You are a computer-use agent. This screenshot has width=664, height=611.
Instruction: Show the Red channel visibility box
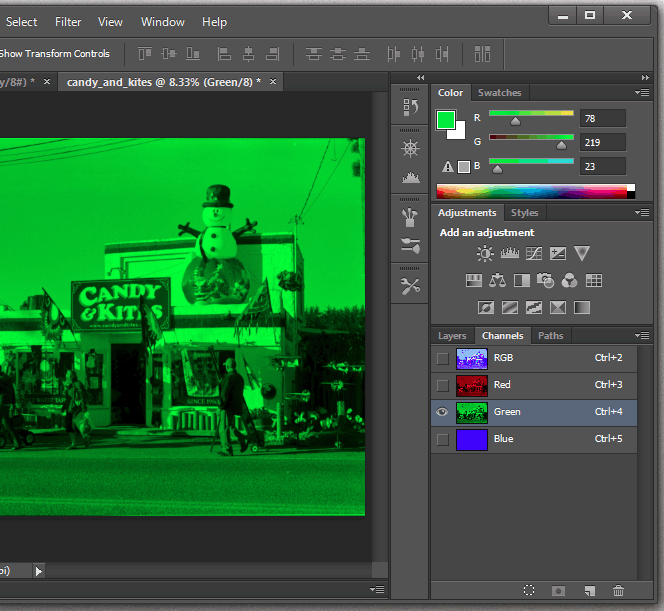coord(443,386)
